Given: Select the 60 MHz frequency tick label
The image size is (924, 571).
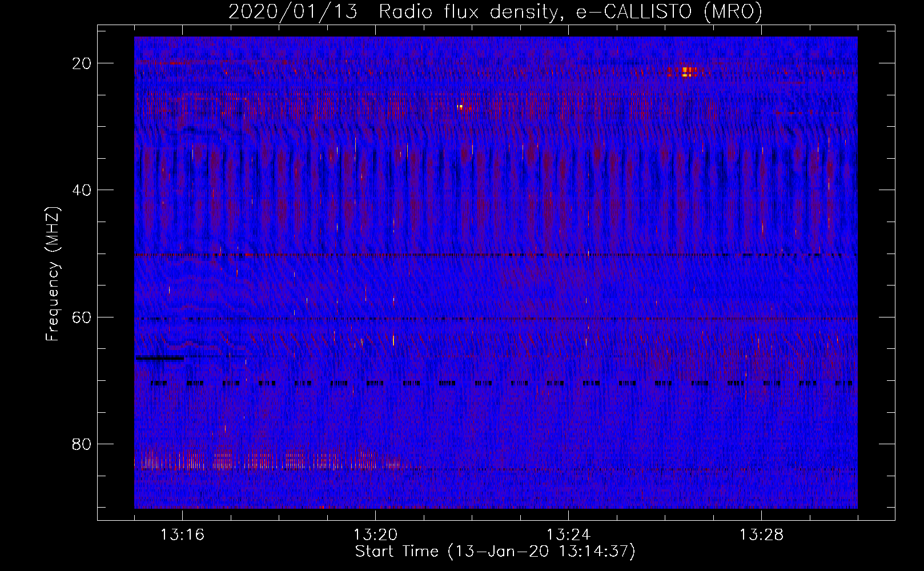Looking at the screenshot, I should click(82, 317).
